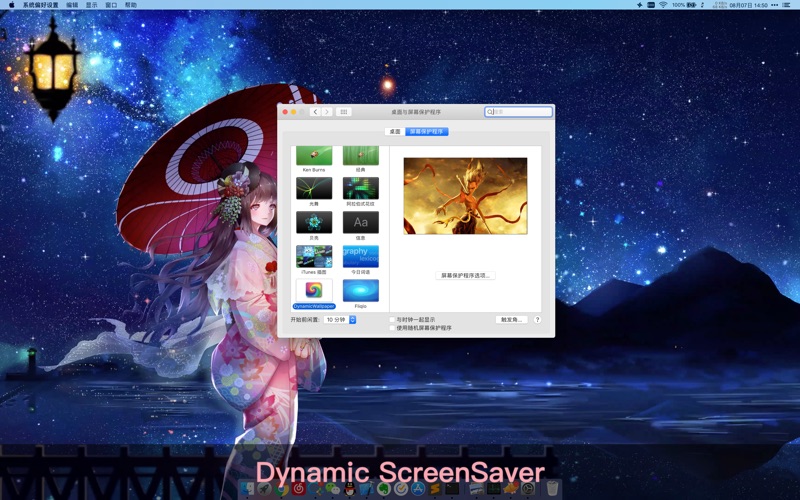Select the 信息 (Message) Aa screen saver
The width and height of the screenshot is (800, 500).
point(361,222)
